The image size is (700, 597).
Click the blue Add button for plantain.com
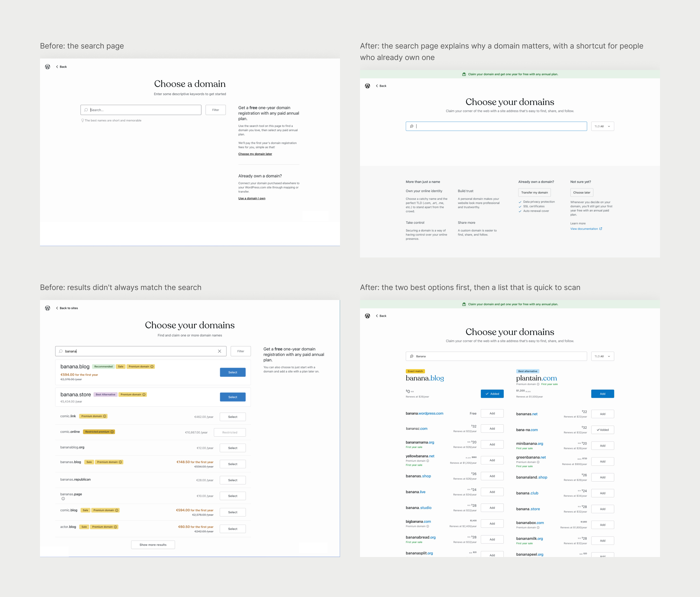tap(603, 394)
